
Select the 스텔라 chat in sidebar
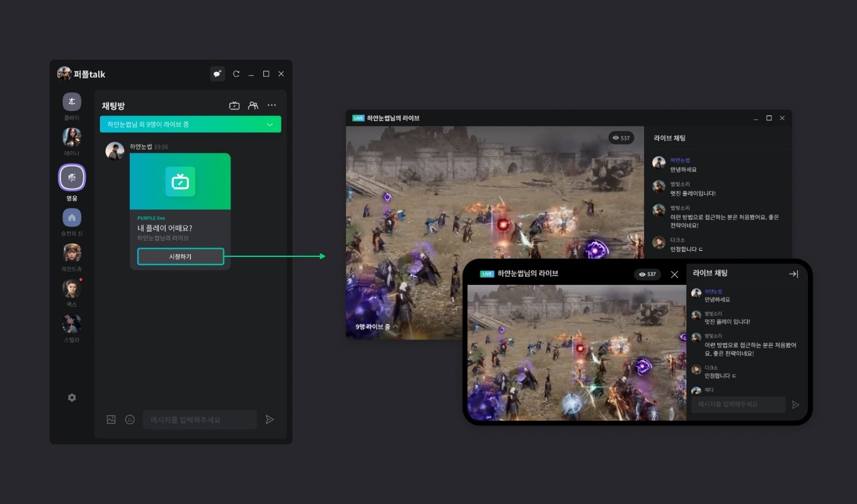coord(72,323)
